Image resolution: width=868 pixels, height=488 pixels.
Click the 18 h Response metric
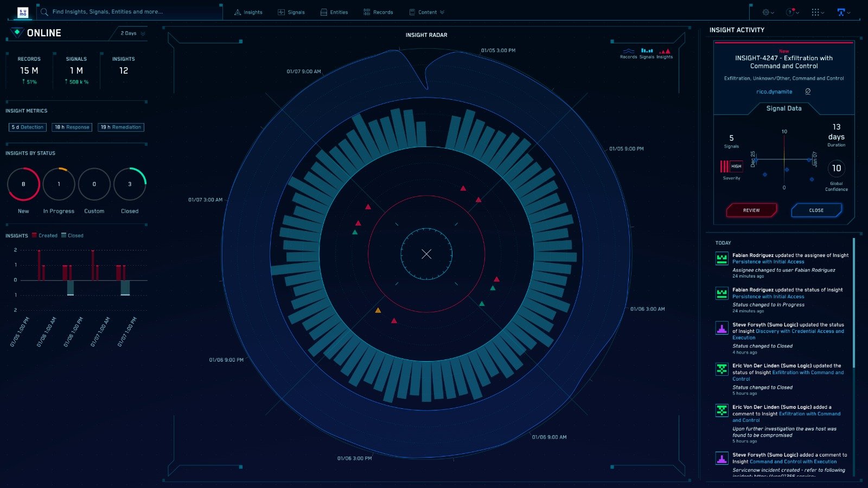(x=72, y=127)
